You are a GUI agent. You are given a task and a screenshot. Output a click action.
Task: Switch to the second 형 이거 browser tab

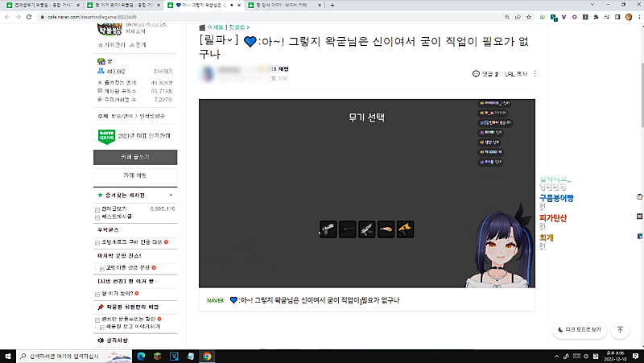click(124, 5)
